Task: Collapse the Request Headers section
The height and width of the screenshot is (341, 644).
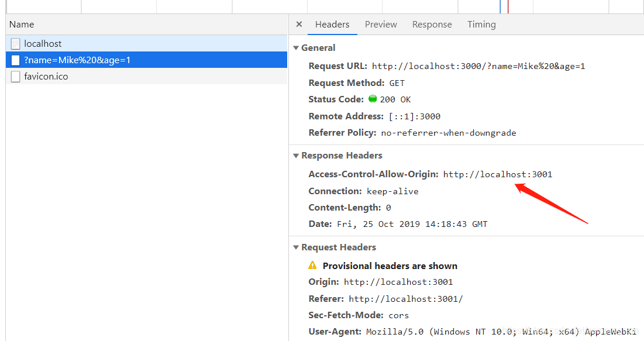Action: (x=296, y=247)
